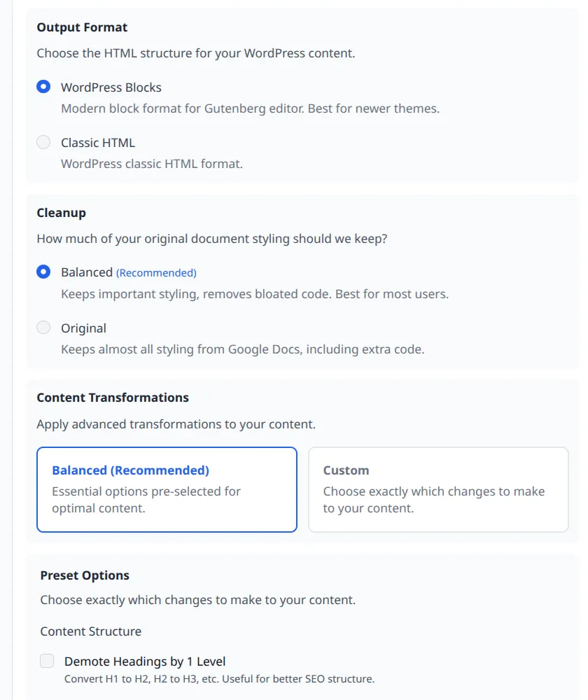The width and height of the screenshot is (588, 700).
Task: Click the Modern block format description text
Action: 250,108
